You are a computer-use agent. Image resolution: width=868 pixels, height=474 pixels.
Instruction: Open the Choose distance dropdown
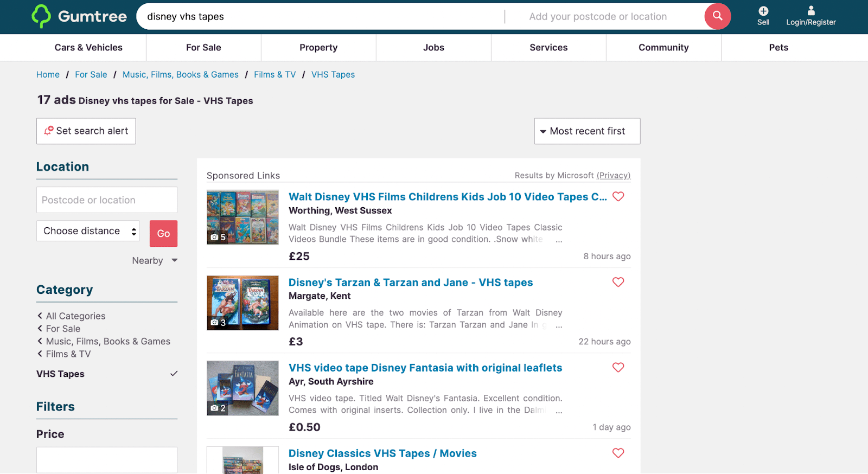(x=88, y=231)
